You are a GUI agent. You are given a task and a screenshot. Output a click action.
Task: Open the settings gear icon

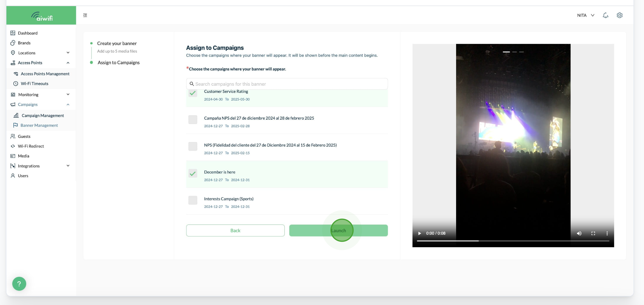pyautogui.click(x=620, y=15)
